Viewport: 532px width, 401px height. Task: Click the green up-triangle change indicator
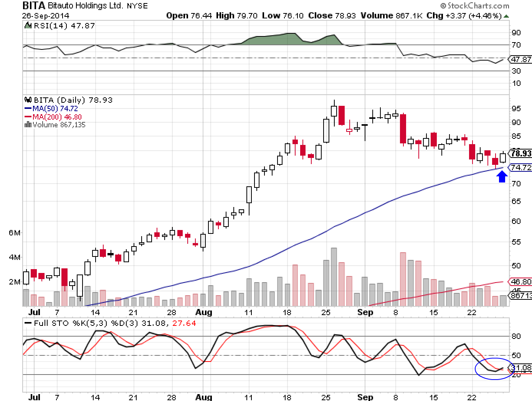coord(506,16)
